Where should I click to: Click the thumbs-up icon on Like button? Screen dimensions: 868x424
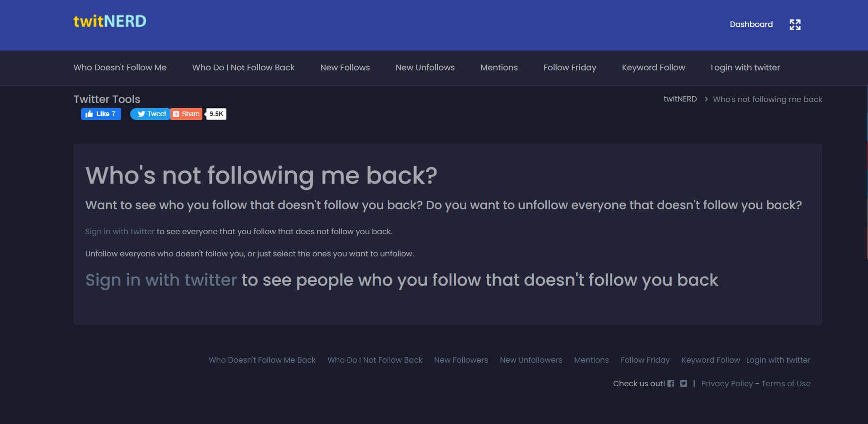tap(90, 114)
